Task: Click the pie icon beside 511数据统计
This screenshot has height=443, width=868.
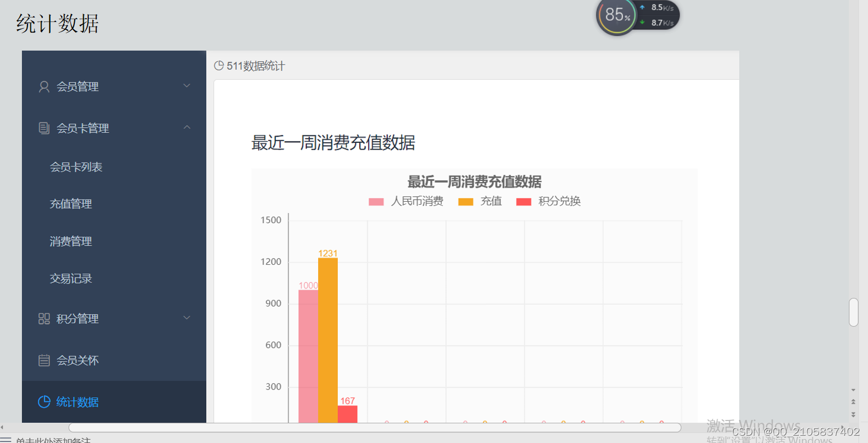Action: tap(219, 66)
